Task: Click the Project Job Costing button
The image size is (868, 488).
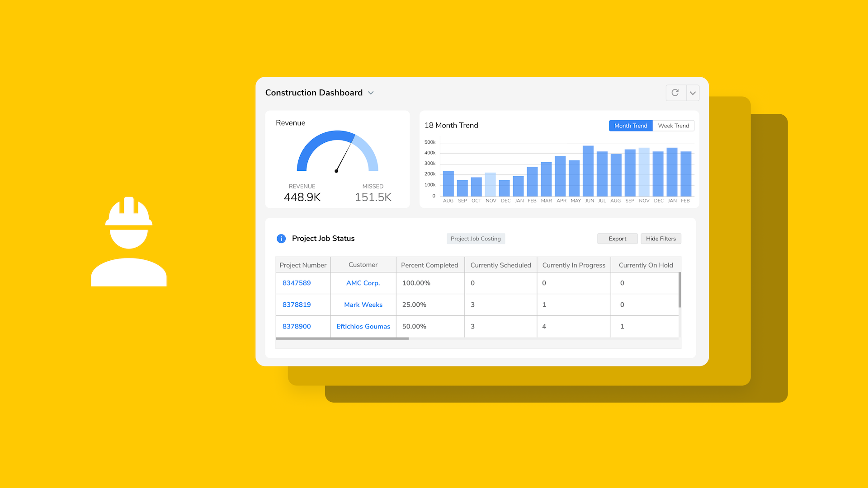Action: [476, 239]
